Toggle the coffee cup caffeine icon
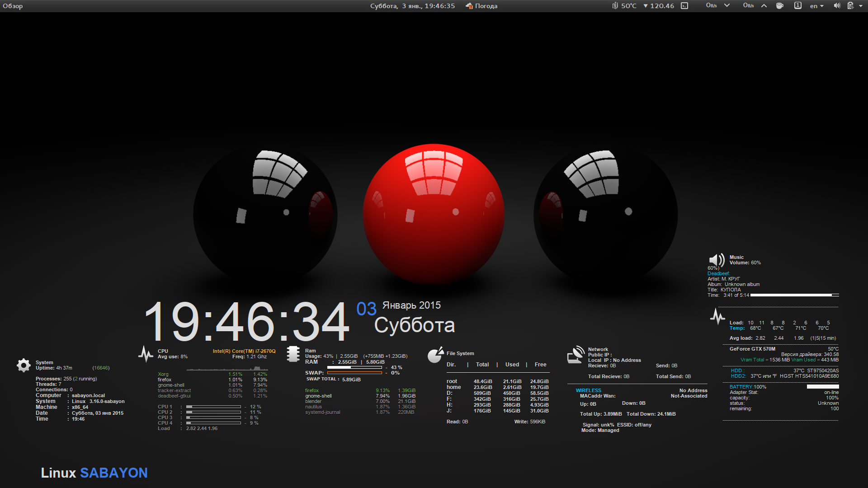Screen dimensions: 868x488 click(780, 6)
